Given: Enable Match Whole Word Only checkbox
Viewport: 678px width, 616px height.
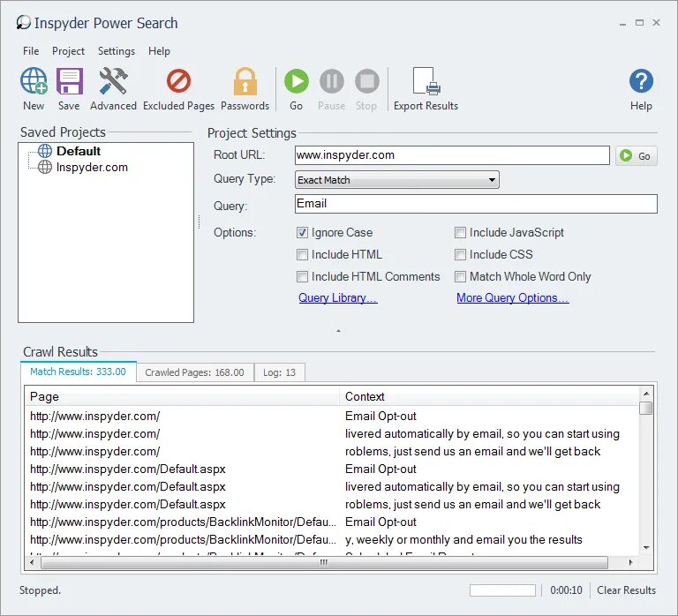Looking at the screenshot, I should (460, 276).
